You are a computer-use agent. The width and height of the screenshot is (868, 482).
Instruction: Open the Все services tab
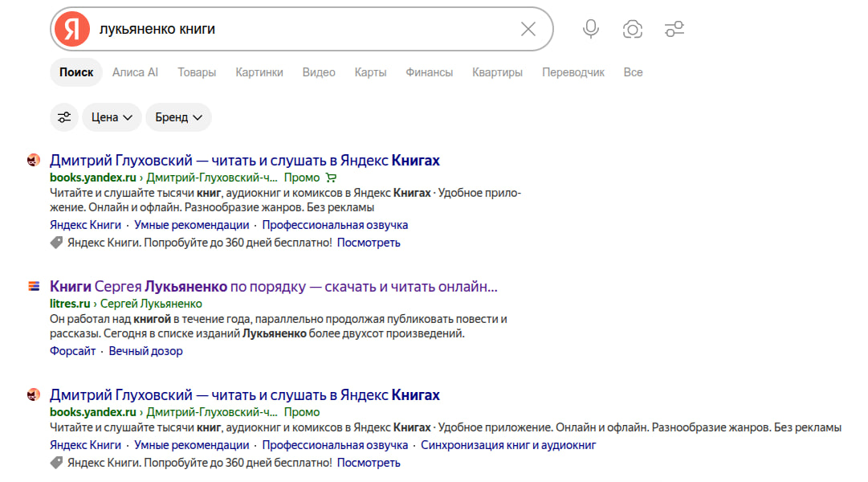coord(633,72)
